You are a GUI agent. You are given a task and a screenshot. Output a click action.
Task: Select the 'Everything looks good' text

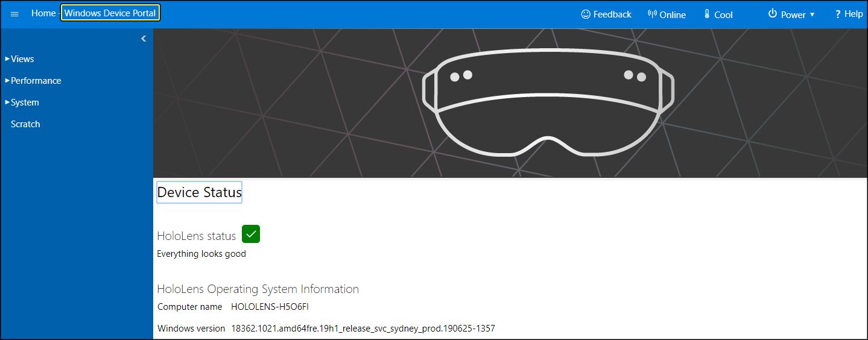[x=201, y=254]
